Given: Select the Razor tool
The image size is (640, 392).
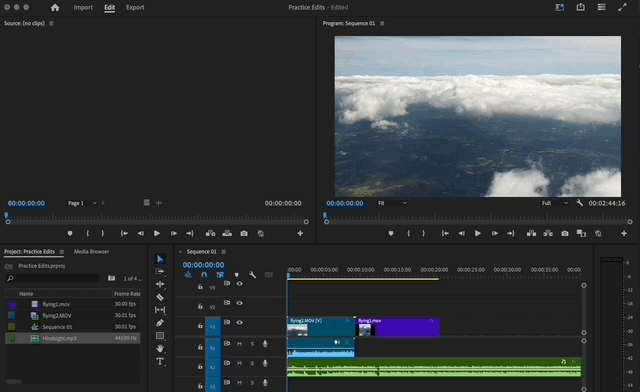Looking at the screenshot, I should coord(160,297).
